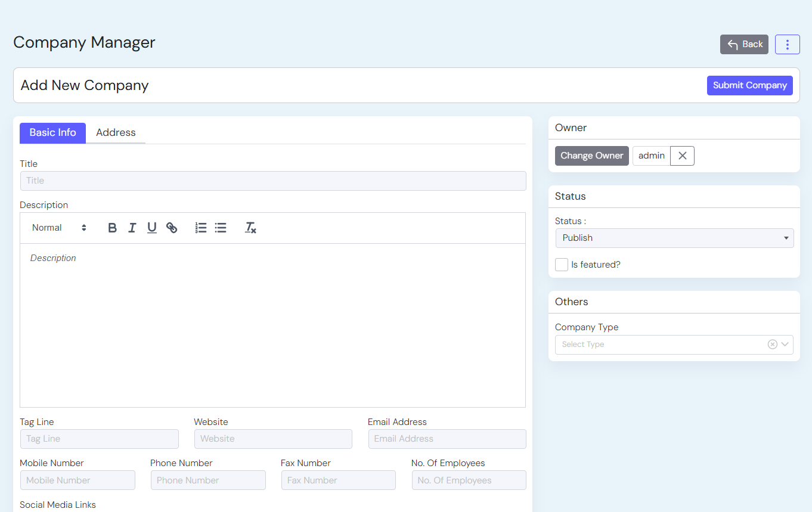
Task: Open the Publish status dropdown
Action: pyautogui.click(x=674, y=238)
